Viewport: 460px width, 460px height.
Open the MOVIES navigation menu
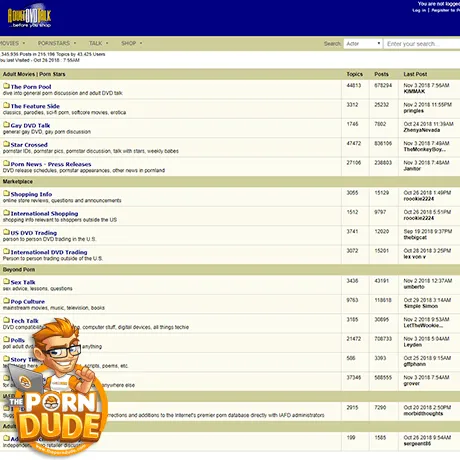[11, 43]
